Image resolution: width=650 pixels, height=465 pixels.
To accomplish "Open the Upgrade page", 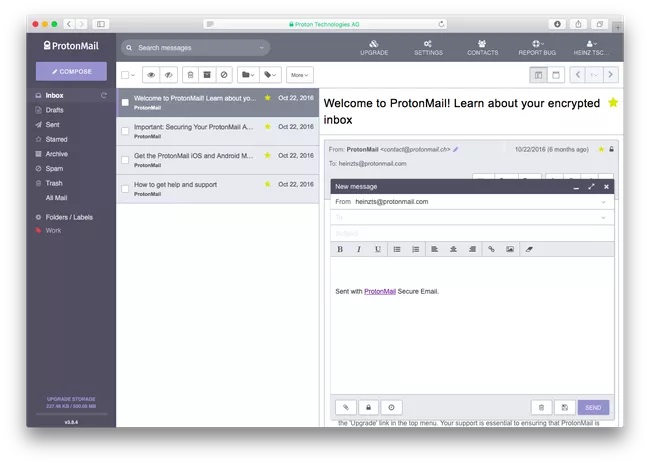I will 374,48.
